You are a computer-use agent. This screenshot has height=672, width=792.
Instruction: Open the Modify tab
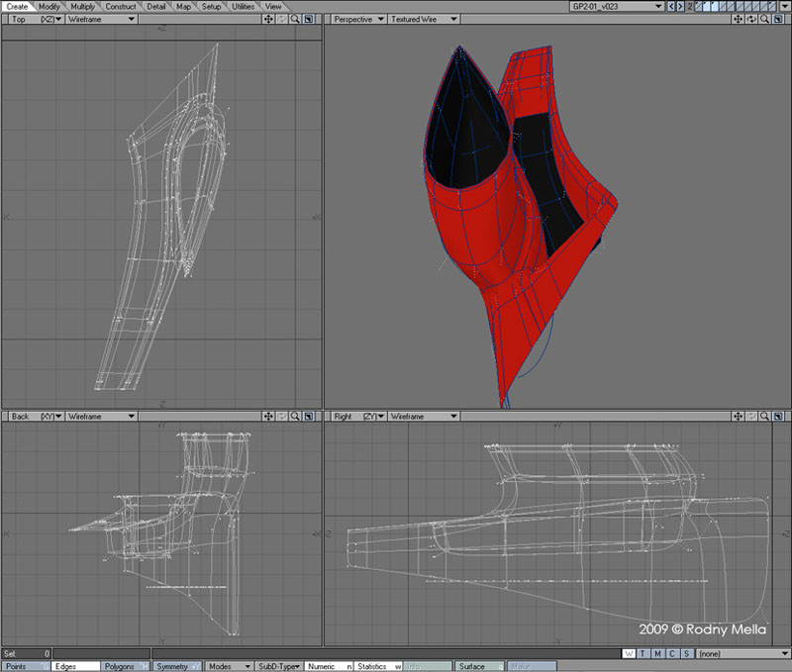[x=49, y=6]
